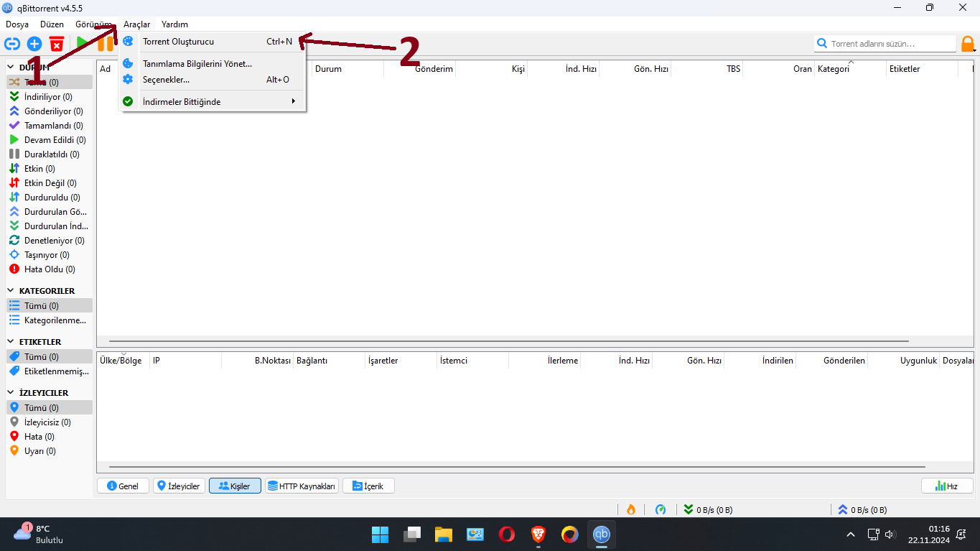
Task: Open Opera browser from taskbar
Action: click(x=506, y=534)
